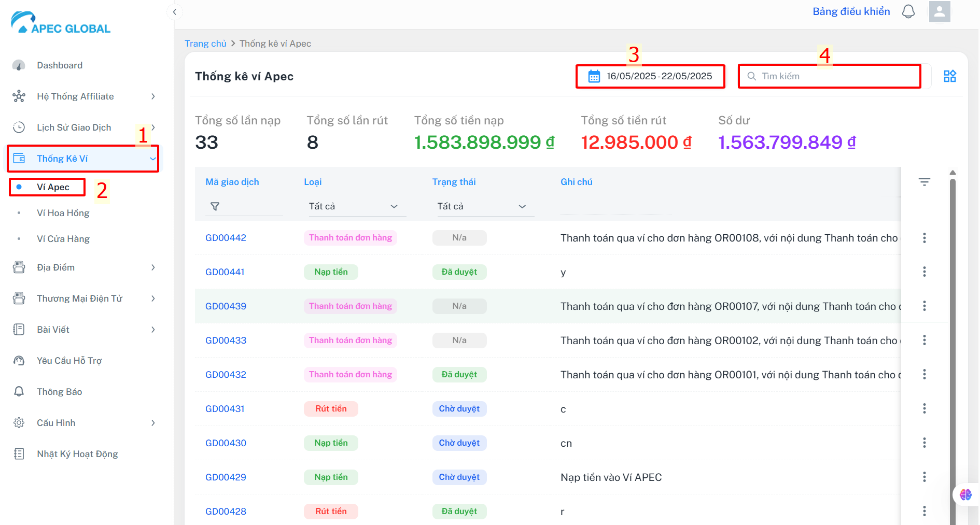Viewport: 980px width, 525px height.
Task: Open the actions menu for row GD00428
Action: (925, 512)
